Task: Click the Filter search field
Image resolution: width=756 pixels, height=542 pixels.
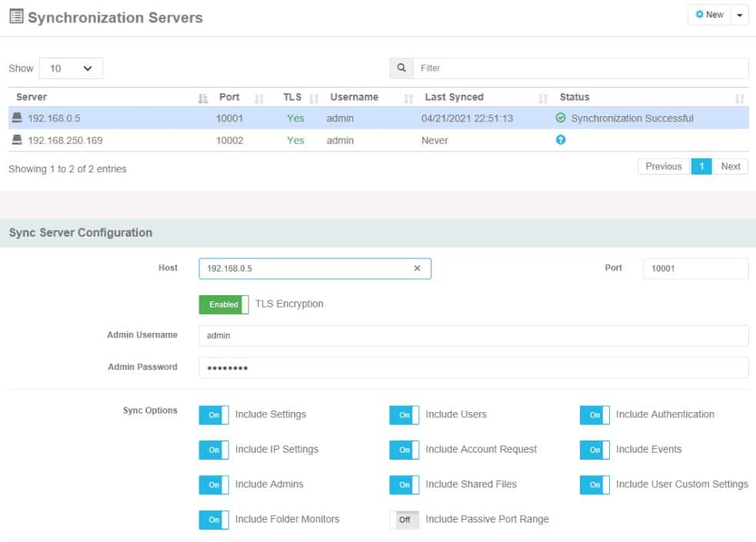Action: 581,68
